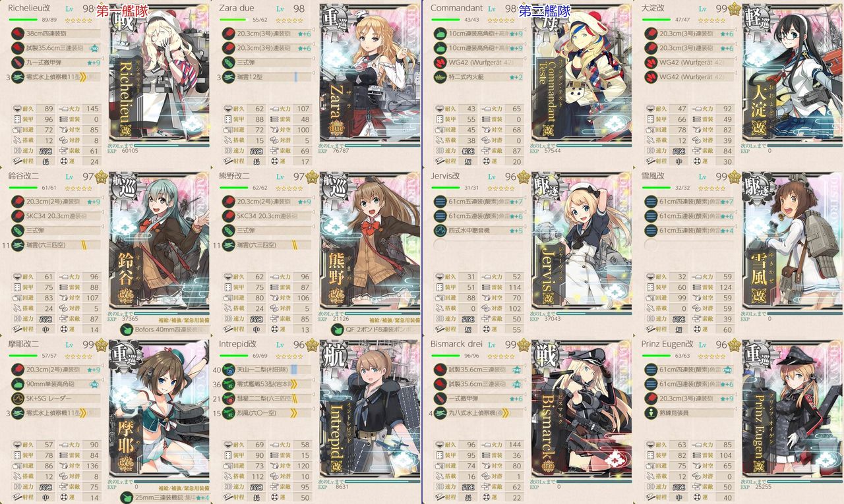
Task: Click Prinz Eugen's 熟練見張員 lookout icon
Action: 651,413
